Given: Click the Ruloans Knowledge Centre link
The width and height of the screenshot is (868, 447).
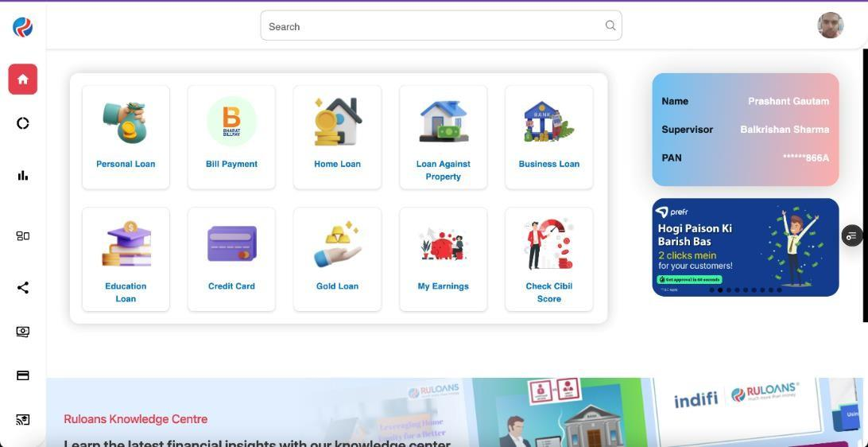Looking at the screenshot, I should pyautogui.click(x=136, y=419).
